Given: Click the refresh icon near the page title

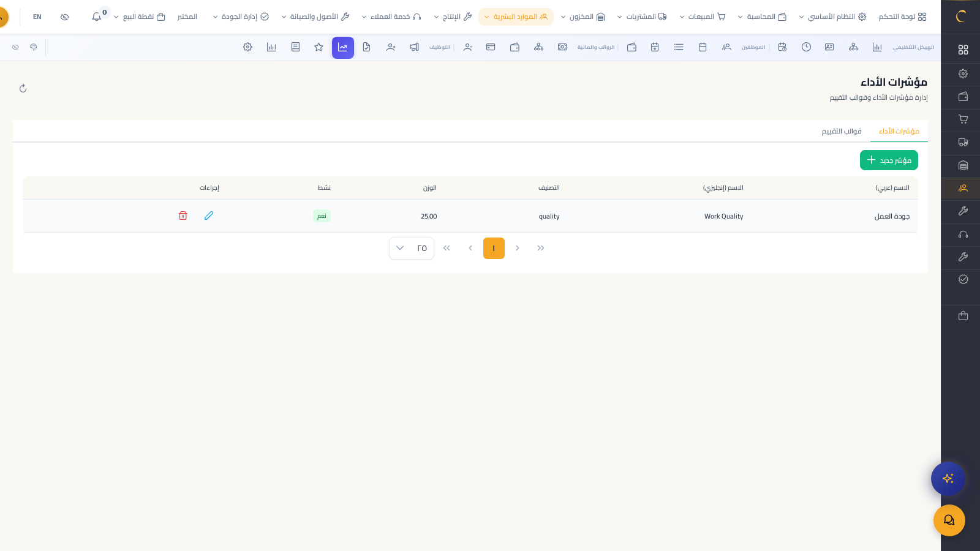Looking at the screenshot, I should pos(23,88).
